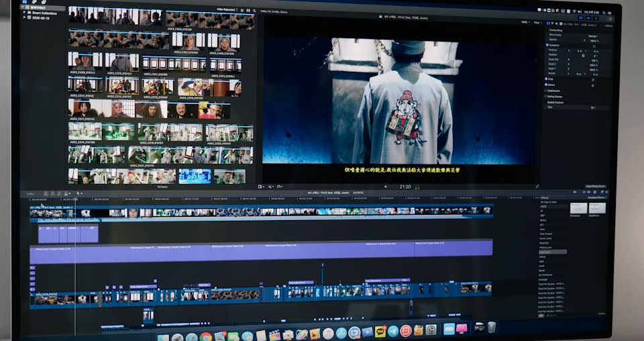Toggle audio skimming headphones icon

pos(584,192)
